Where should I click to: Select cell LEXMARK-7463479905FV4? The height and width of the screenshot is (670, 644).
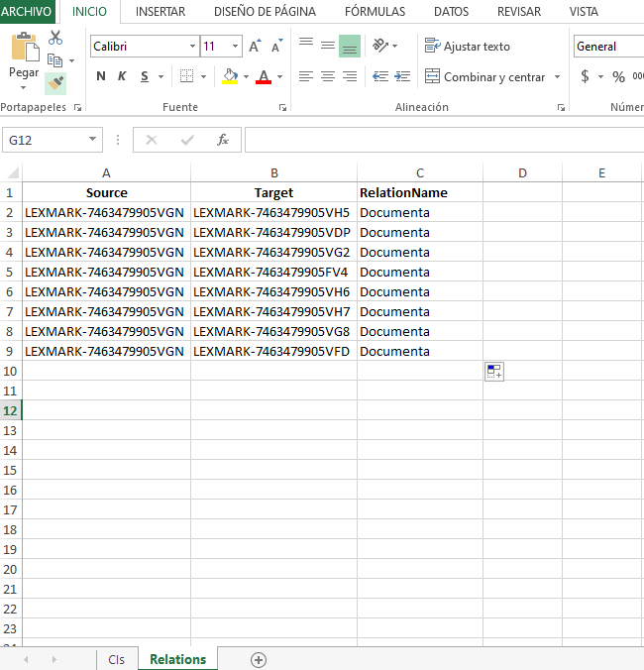click(273, 273)
